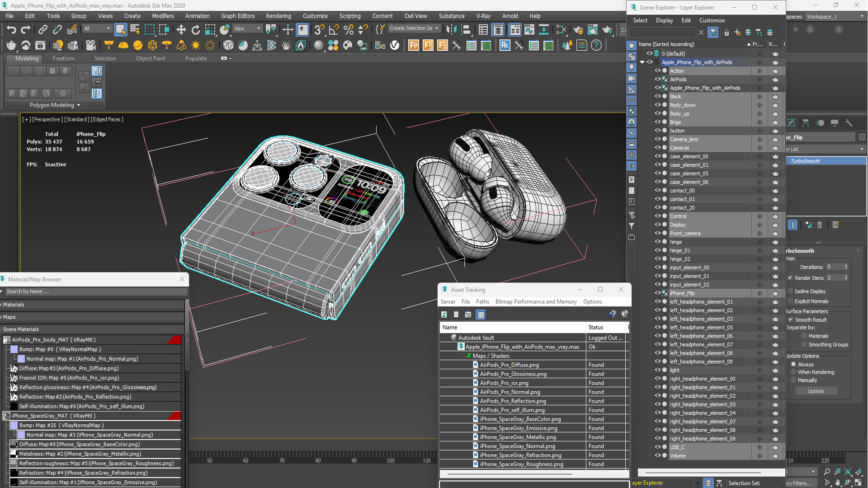Hide the AirPods object via its eye icon
The height and width of the screenshot is (488, 868).
coord(657,79)
